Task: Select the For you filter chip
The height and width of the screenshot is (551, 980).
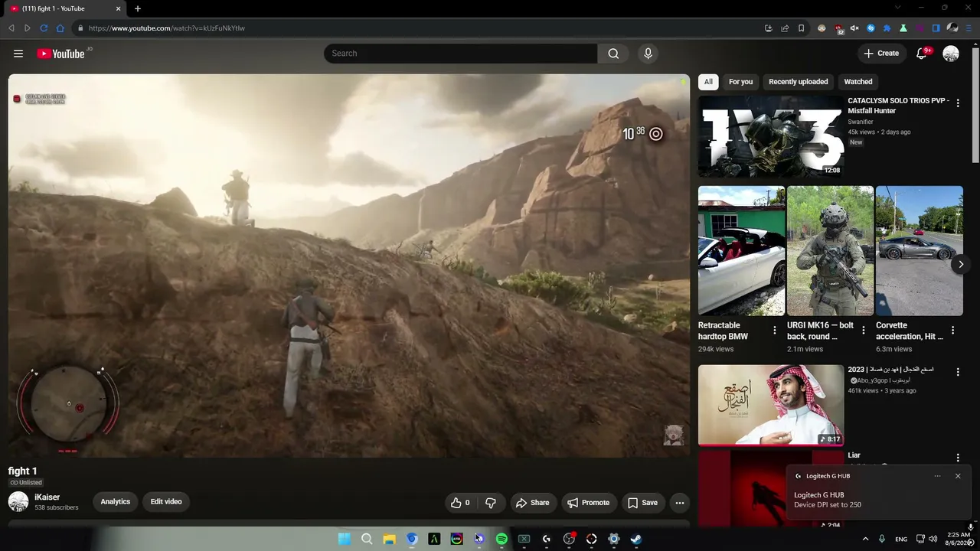Action: (740, 82)
